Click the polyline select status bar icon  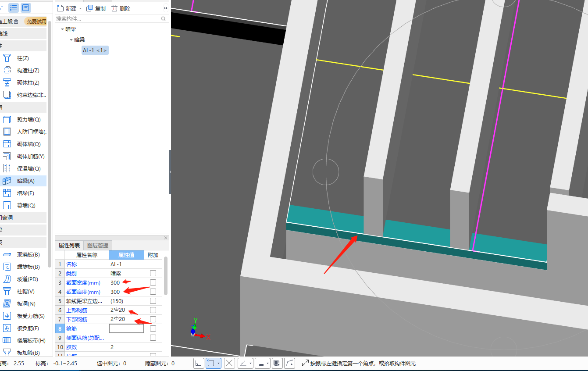click(290, 363)
